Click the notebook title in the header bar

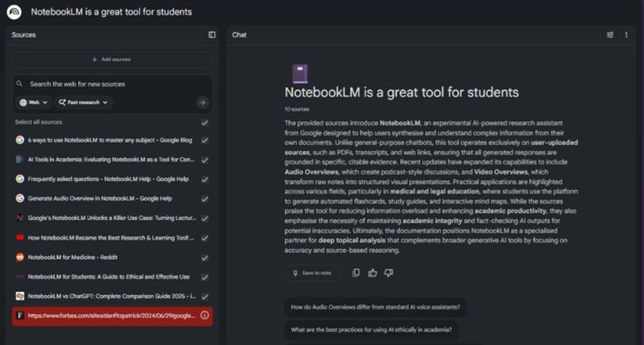click(x=111, y=12)
